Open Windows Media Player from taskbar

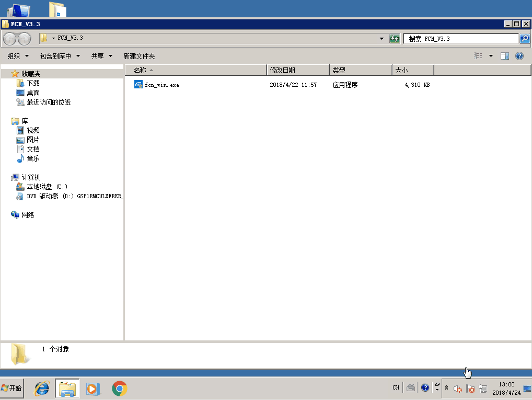(x=92, y=388)
